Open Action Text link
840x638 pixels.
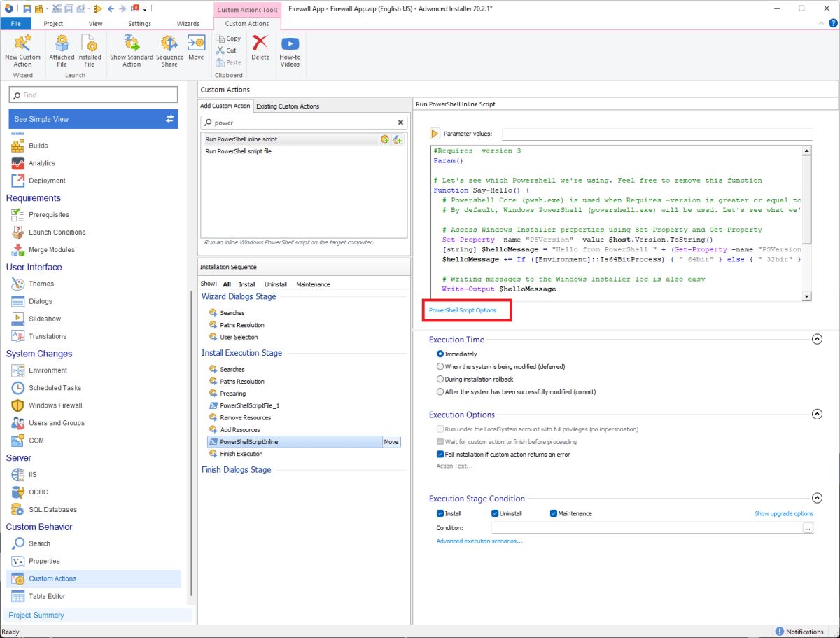pyautogui.click(x=454, y=466)
